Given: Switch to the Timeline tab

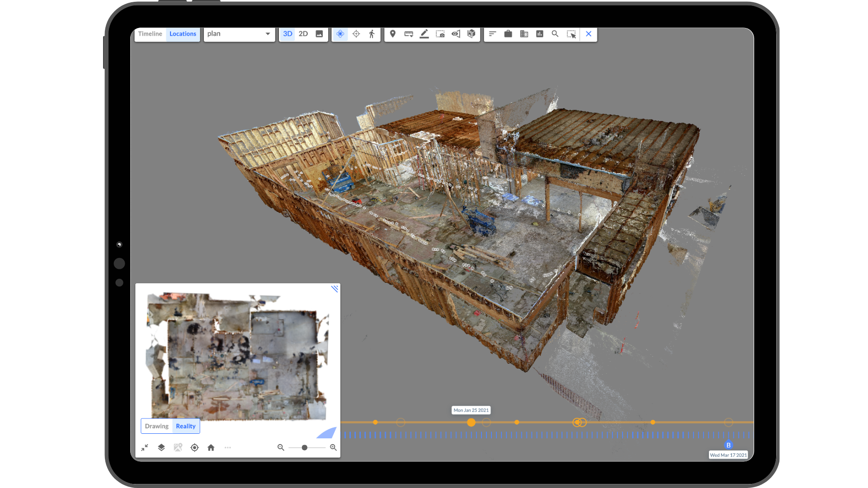Looking at the screenshot, I should (150, 33).
